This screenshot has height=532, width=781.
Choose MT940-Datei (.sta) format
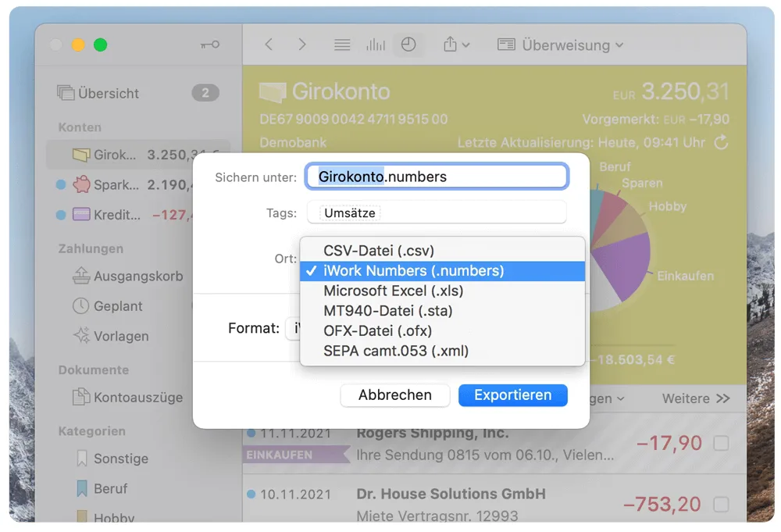(x=442, y=311)
